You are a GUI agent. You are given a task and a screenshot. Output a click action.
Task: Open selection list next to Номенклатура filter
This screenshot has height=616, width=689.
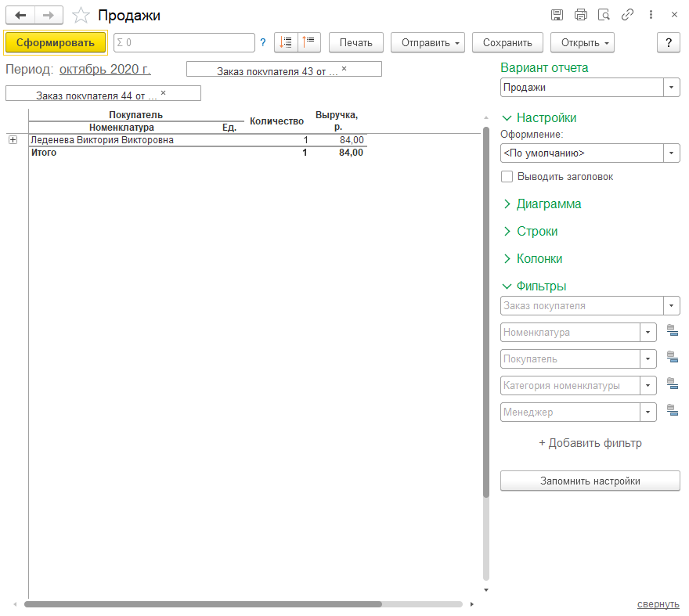[671, 332]
